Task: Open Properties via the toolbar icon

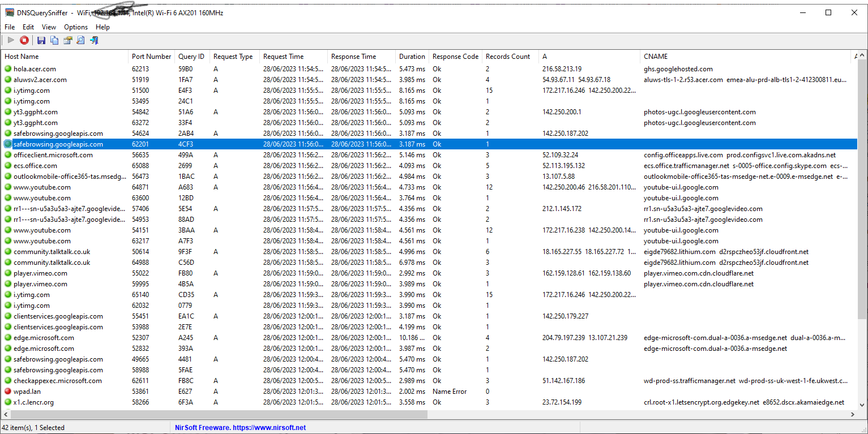Action: 68,40
